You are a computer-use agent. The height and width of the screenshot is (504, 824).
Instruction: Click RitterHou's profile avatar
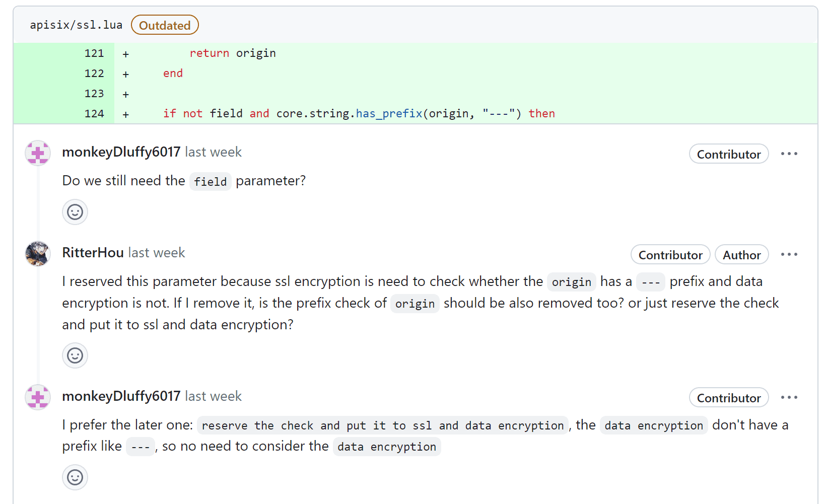point(38,253)
